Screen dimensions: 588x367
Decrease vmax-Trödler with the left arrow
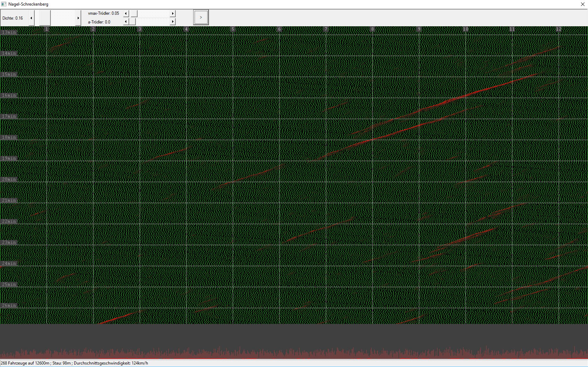click(126, 13)
